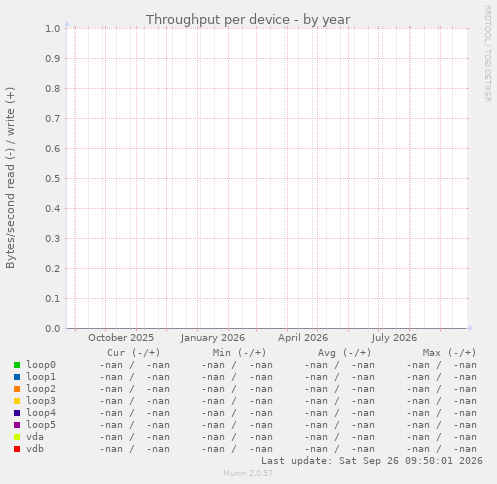
Task: Click the yellow loop3 legend color swatch
Action: click(17, 401)
